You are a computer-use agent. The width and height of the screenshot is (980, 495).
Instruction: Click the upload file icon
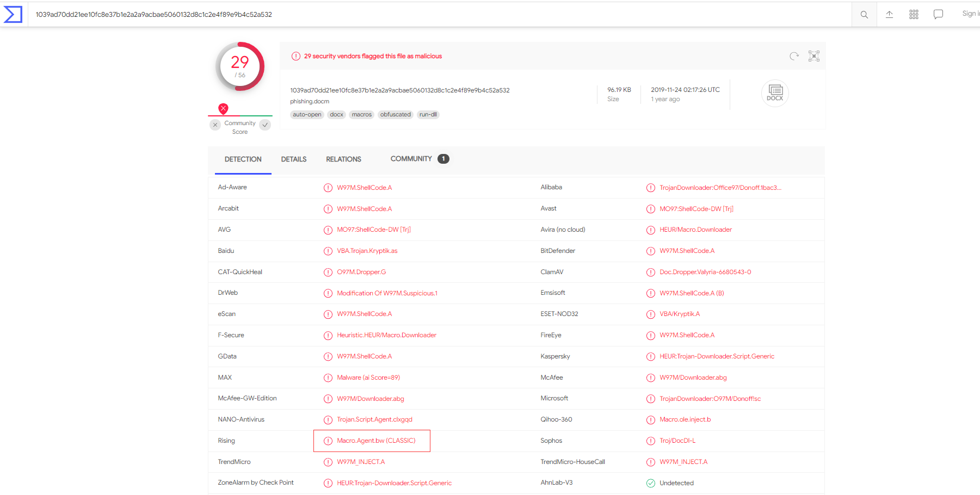(889, 15)
